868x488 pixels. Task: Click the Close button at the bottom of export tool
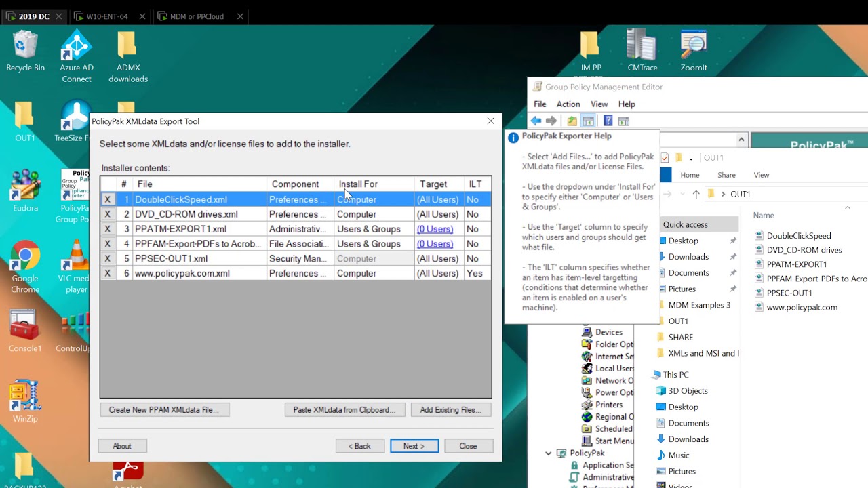468,446
